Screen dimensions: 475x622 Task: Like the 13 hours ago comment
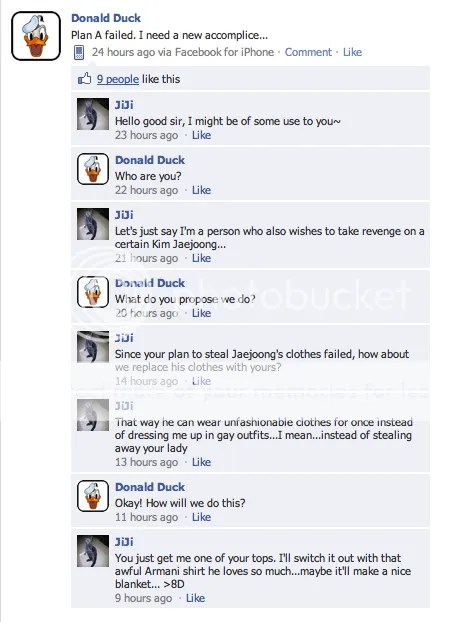point(201,462)
